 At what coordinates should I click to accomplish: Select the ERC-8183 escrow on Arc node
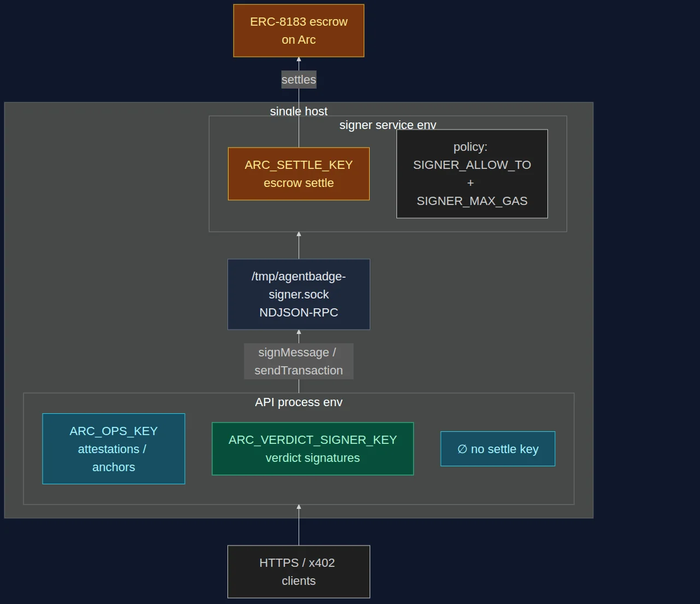click(x=299, y=31)
